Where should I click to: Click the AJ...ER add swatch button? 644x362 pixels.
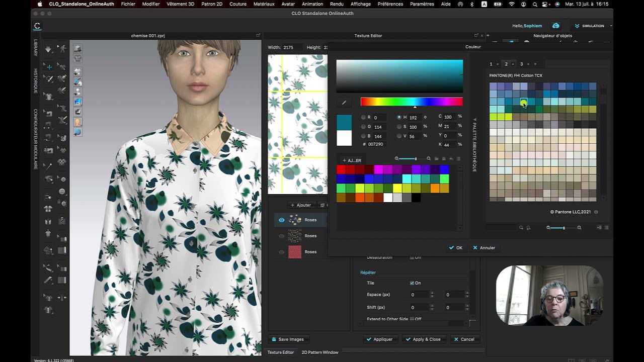pyautogui.click(x=352, y=160)
